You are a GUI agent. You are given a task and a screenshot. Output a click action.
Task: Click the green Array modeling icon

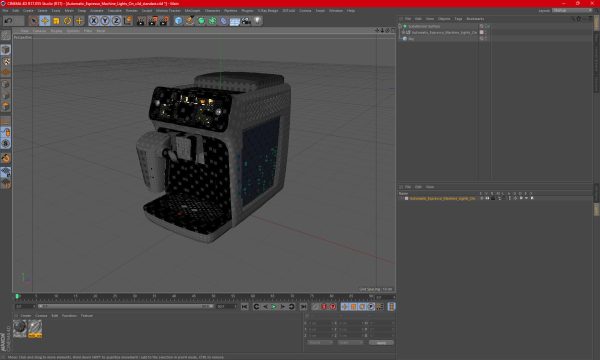(x=212, y=21)
